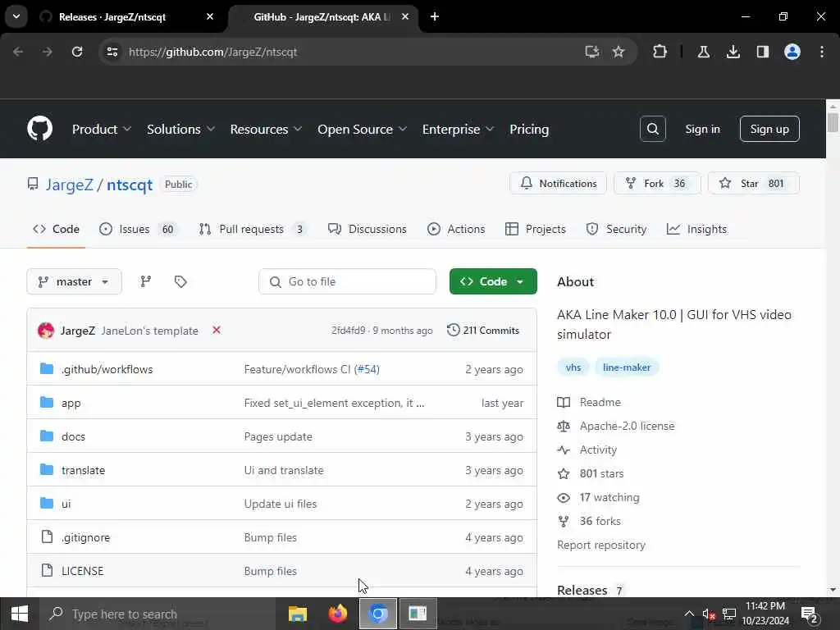The width and height of the screenshot is (840, 630).
Task: Open the master branch dropdown
Action: (x=74, y=281)
